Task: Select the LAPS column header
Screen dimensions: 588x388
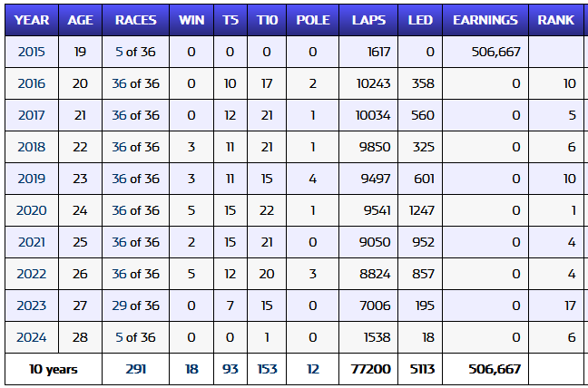Action: point(368,19)
